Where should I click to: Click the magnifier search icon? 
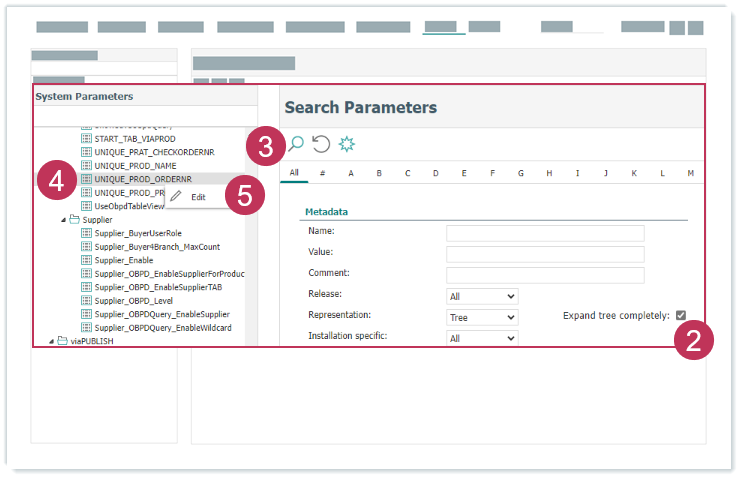296,144
